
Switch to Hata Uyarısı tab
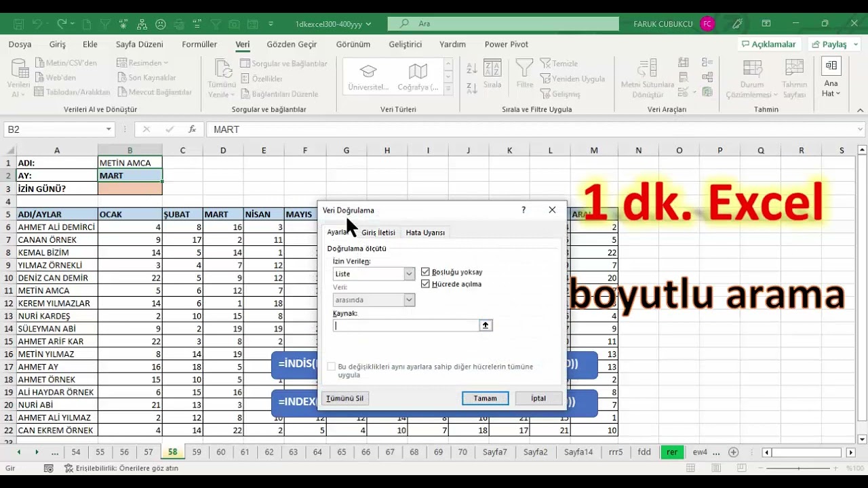[425, 232]
